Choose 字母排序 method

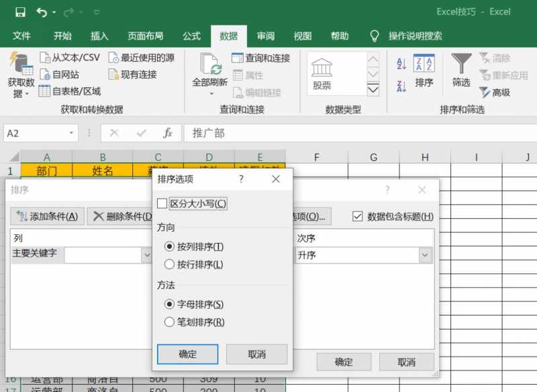169,304
